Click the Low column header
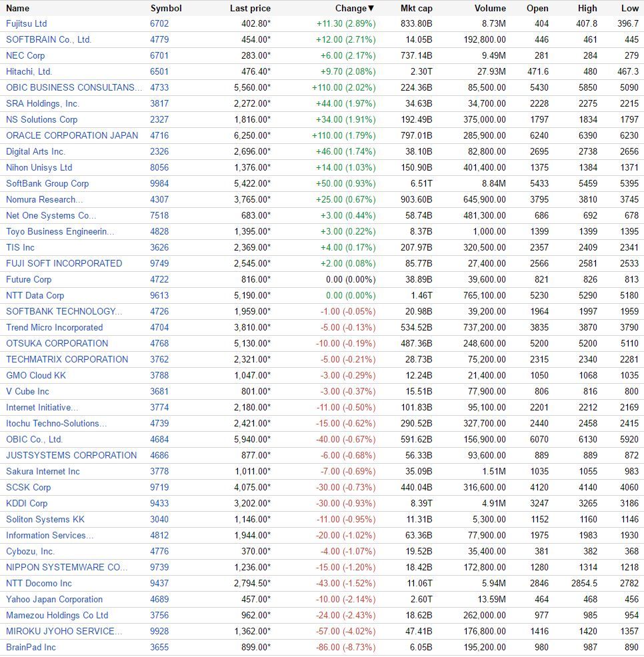Viewport: 644px width, 657px height. click(x=630, y=9)
